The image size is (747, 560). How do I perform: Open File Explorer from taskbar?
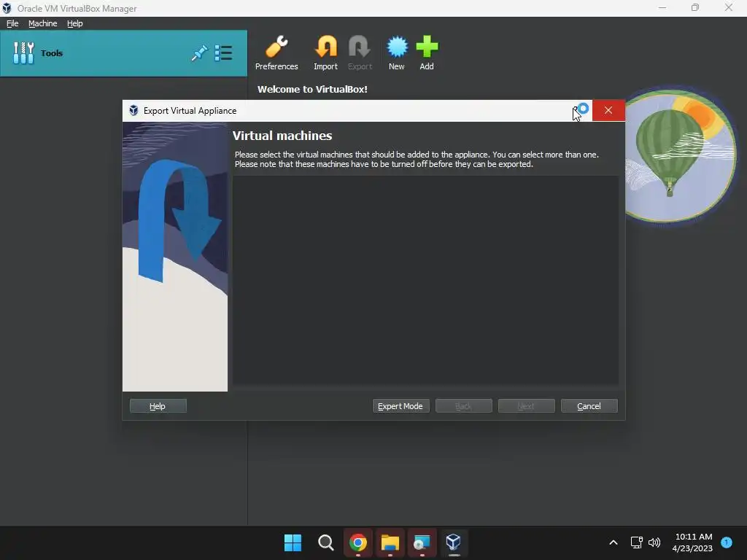tap(390, 542)
